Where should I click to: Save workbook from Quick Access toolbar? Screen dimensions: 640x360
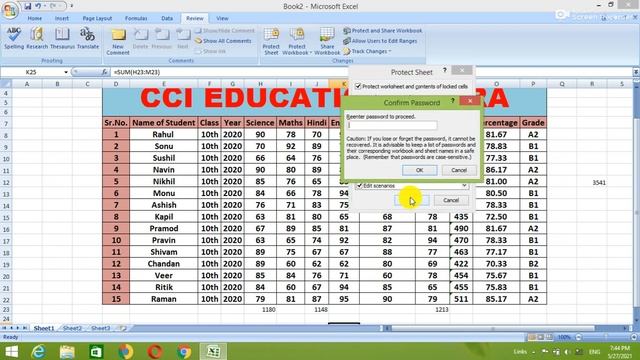pos(27,6)
